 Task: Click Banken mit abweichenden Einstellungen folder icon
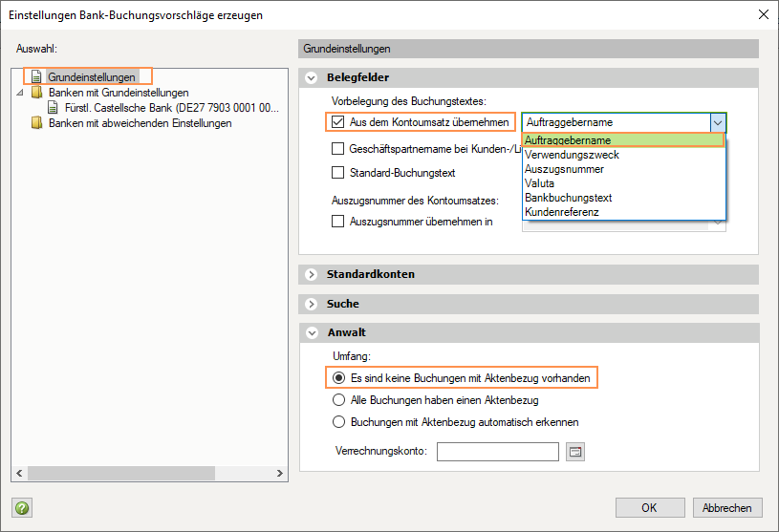[x=36, y=122]
